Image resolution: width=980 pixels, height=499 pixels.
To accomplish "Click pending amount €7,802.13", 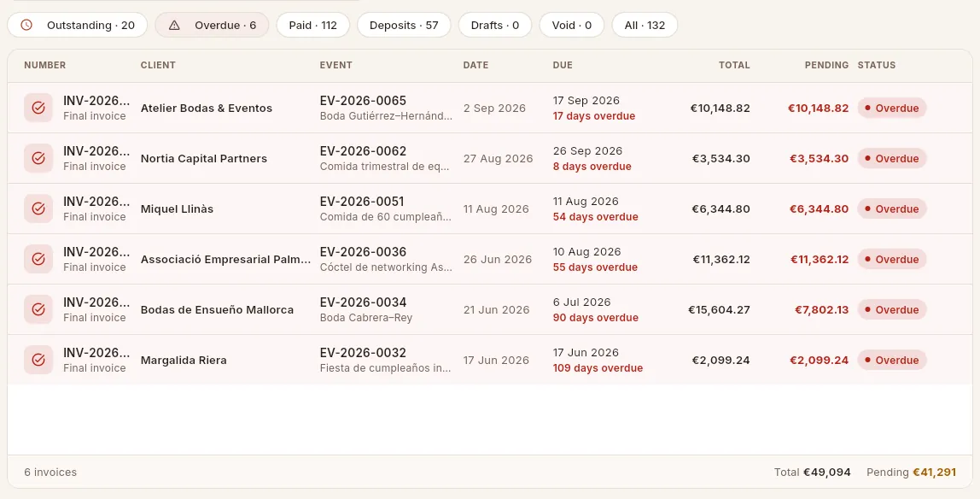I will click(821, 310).
